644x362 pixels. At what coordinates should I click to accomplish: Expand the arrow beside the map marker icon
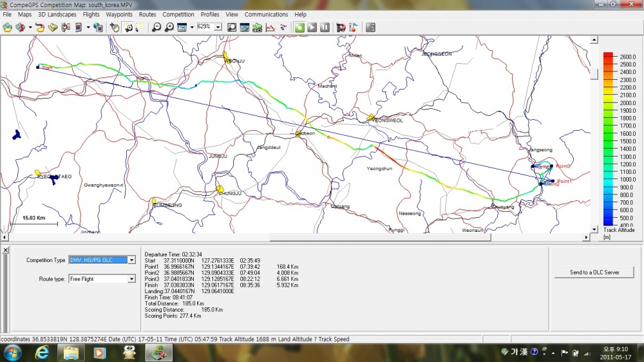30,28
